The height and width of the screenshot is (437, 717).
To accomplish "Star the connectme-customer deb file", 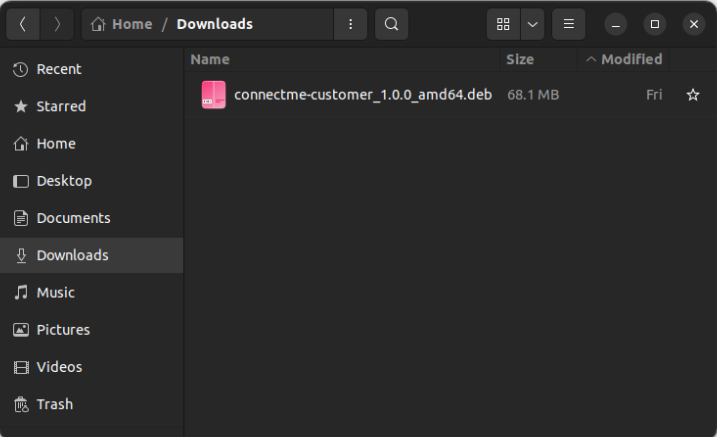I will [x=693, y=95].
